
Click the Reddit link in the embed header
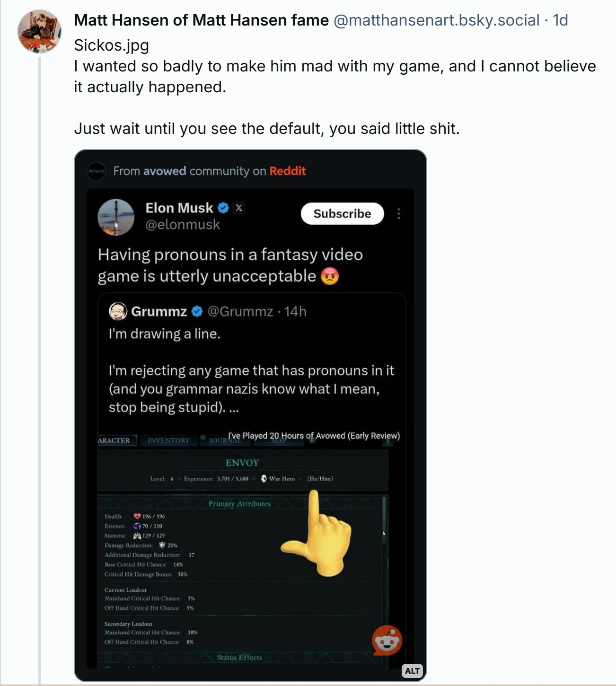288,171
